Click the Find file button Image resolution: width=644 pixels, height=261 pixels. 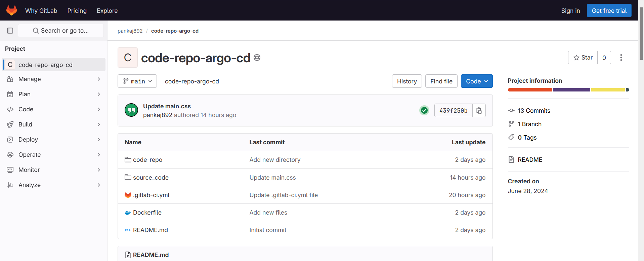click(x=441, y=81)
